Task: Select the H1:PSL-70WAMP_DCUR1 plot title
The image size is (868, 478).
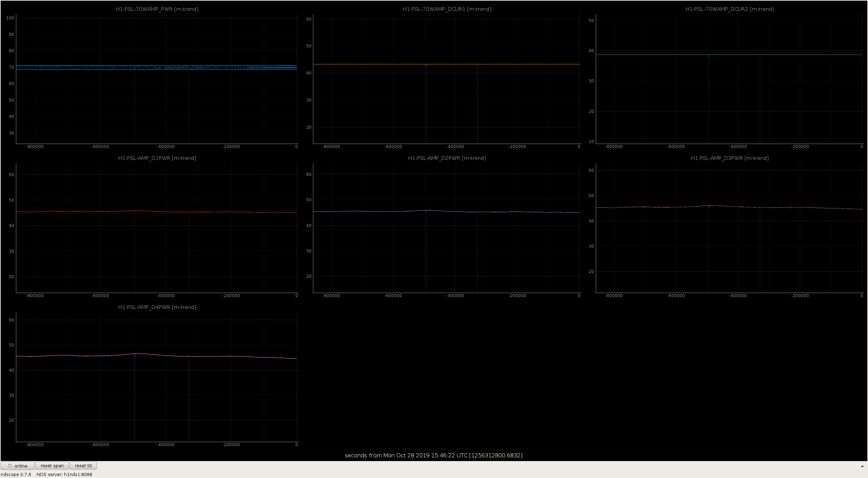Action: coord(447,9)
